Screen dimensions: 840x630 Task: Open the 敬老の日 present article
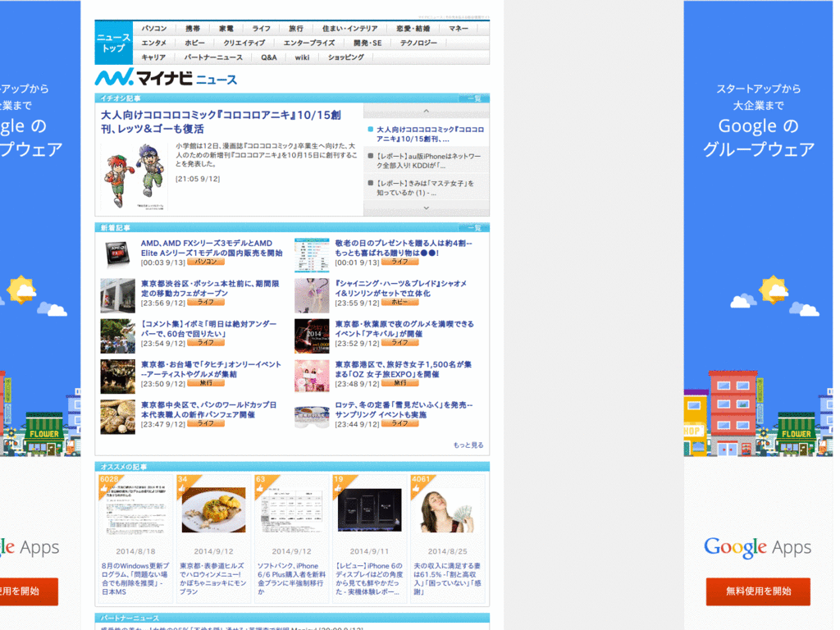pos(404,248)
